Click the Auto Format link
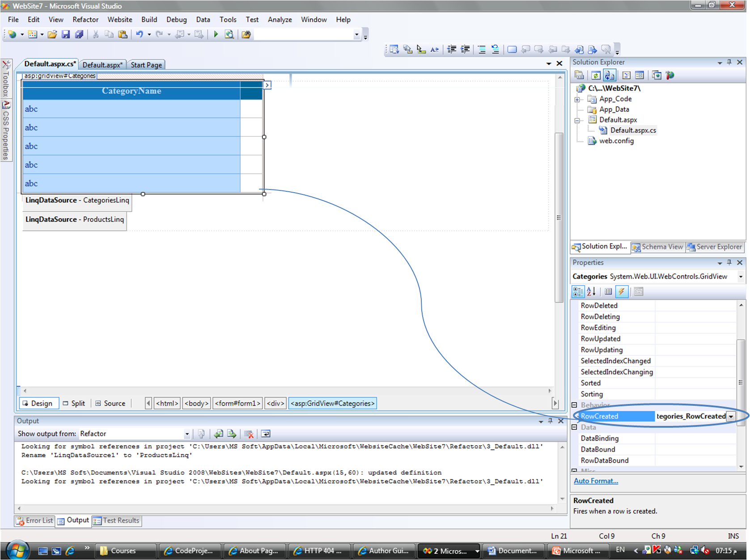 pos(596,481)
